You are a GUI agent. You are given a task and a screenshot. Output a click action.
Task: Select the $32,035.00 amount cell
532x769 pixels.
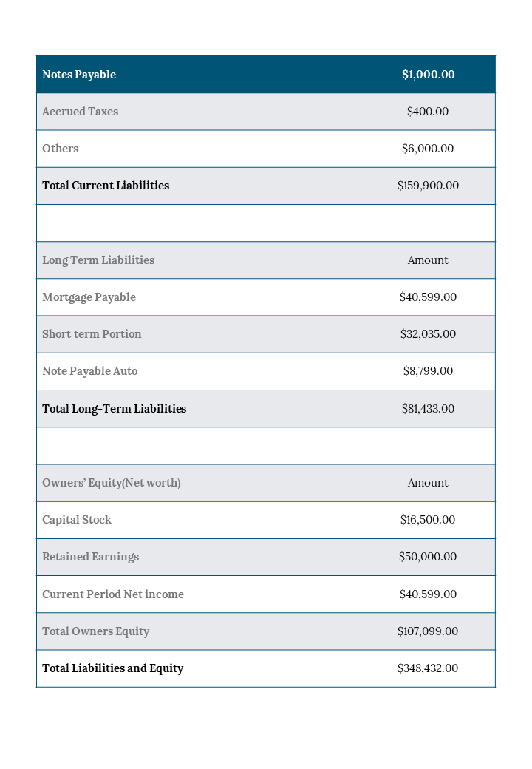tap(428, 334)
